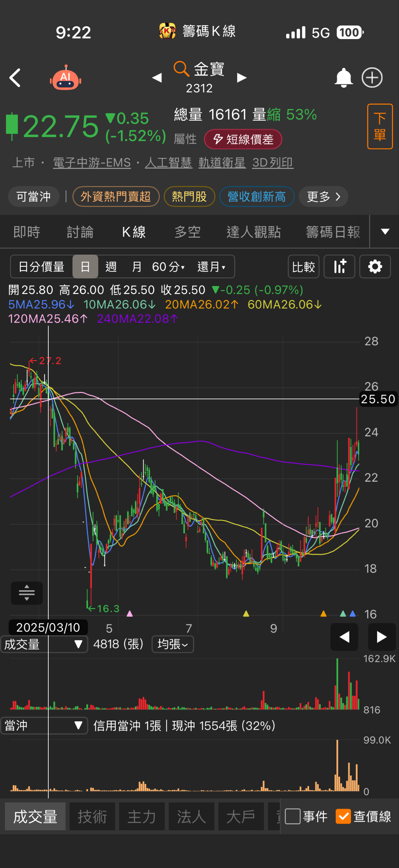Open the 電子中游-EMS category link
Image resolution: width=399 pixels, height=868 pixels.
pyautogui.click(x=92, y=162)
